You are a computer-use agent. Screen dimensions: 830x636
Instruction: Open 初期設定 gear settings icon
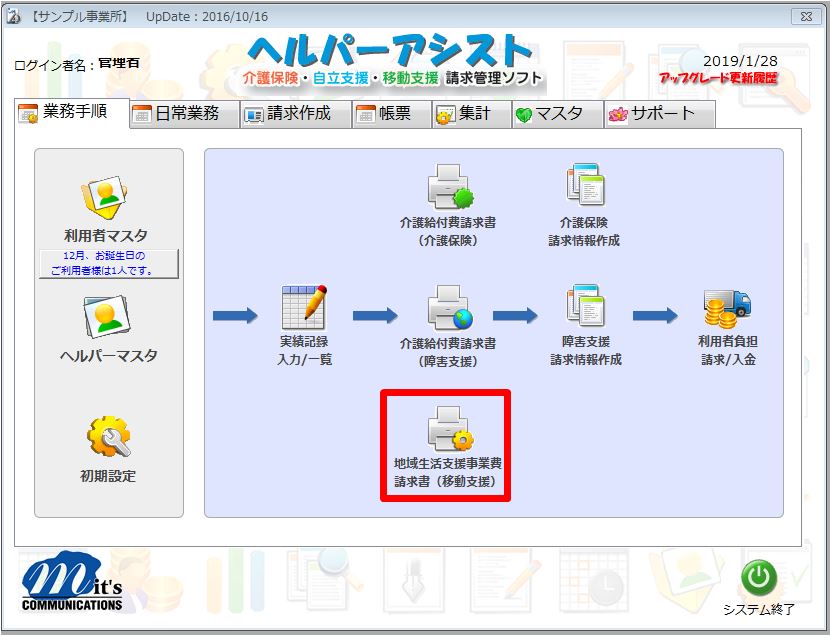coord(108,438)
